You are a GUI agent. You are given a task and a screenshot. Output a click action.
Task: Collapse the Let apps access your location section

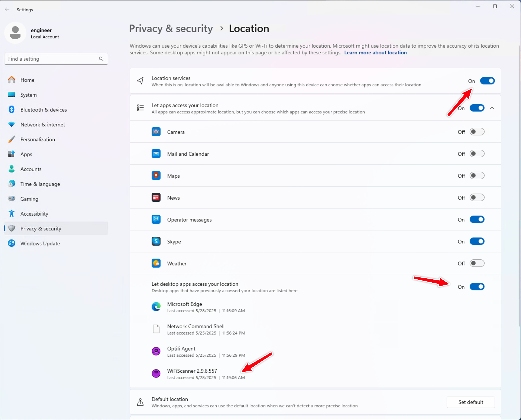492,108
